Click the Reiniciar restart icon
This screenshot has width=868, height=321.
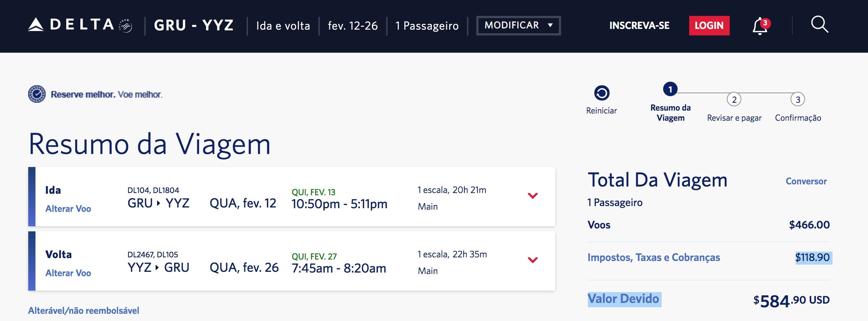[x=602, y=93]
